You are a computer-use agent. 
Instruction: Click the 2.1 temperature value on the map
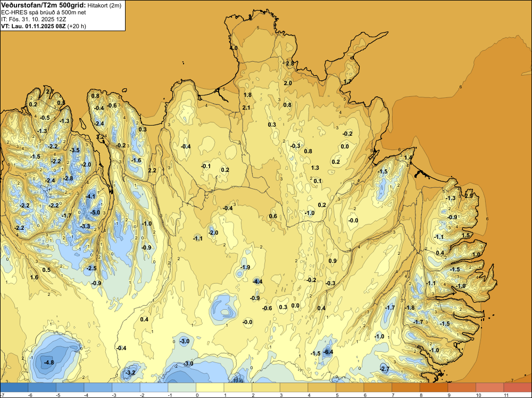[246, 107]
